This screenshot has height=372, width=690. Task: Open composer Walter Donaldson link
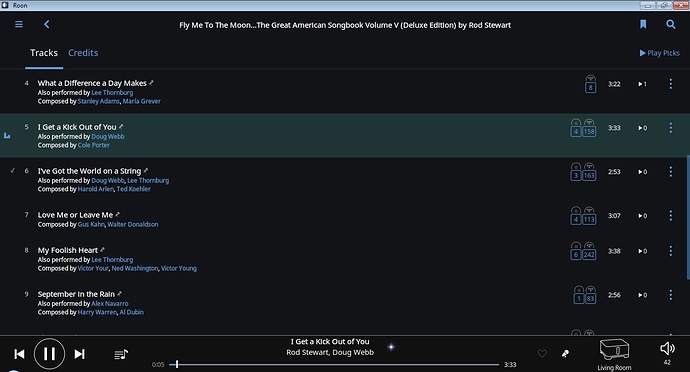[133, 225]
